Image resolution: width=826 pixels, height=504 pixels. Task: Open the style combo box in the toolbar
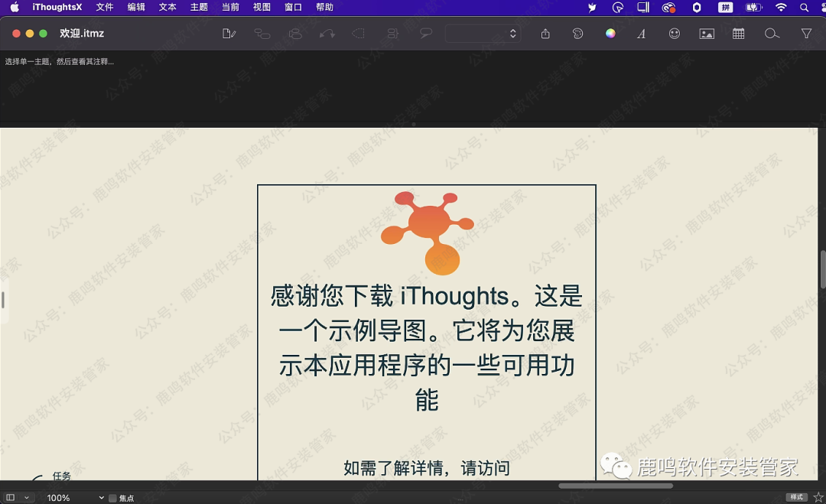[483, 34]
